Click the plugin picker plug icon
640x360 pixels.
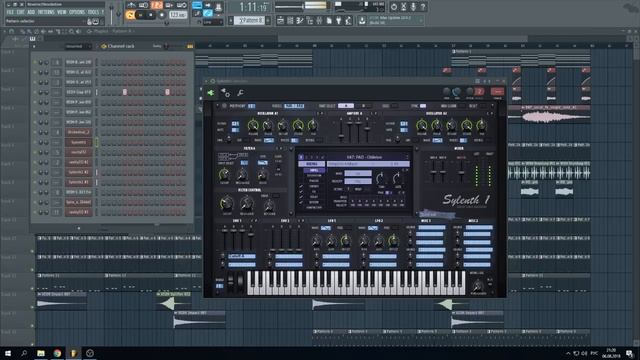click(x=338, y=20)
